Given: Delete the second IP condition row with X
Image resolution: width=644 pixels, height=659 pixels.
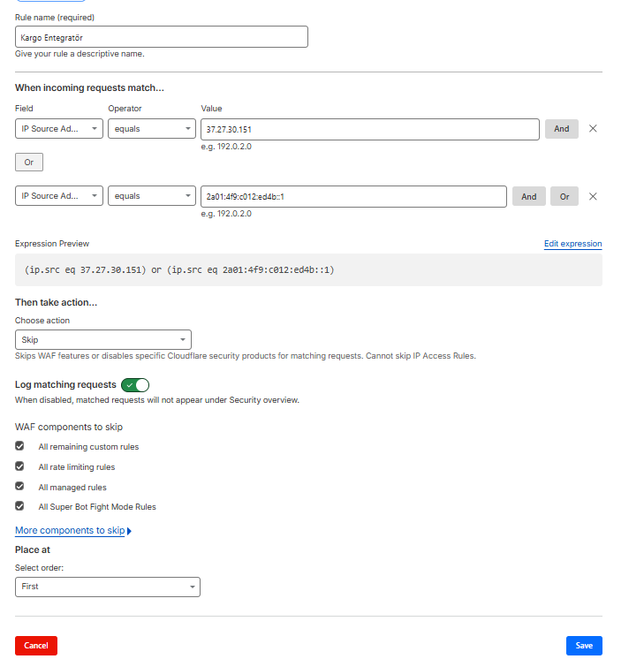Looking at the screenshot, I should [593, 197].
